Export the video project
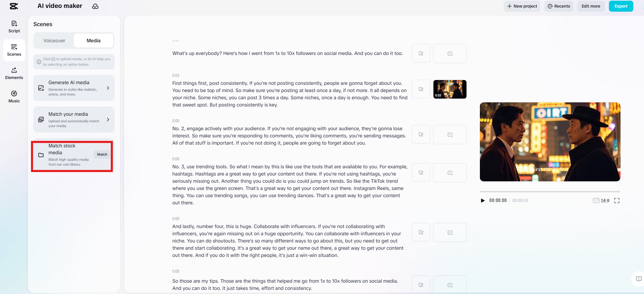The height and width of the screenshot is (294, 644). tap(621, 6)
